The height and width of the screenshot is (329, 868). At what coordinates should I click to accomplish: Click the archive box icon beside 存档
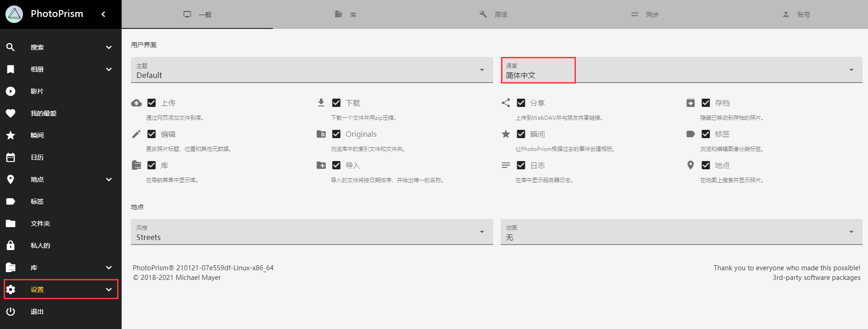pos(690,103)
